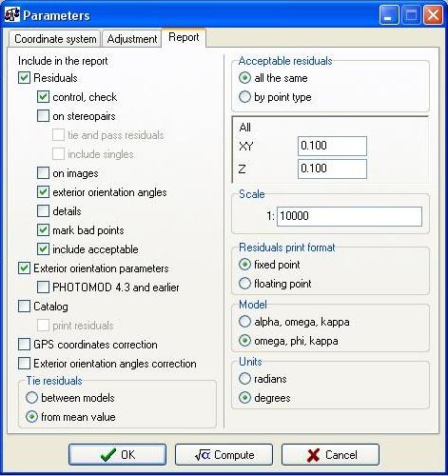The width and height of the screenshot is (448, 476).
Task: Enable the on images checkbox
Action: click(x=43, y=173)
